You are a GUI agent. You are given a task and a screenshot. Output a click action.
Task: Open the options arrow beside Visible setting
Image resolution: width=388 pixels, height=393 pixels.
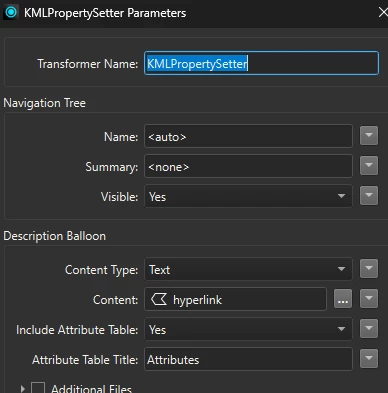(x=369, y=196)
